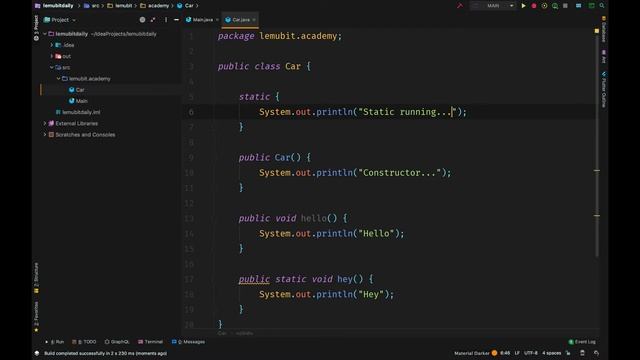Click the hey() method name in code
This screenshot has width=640, height=360.
pos(345,279)
